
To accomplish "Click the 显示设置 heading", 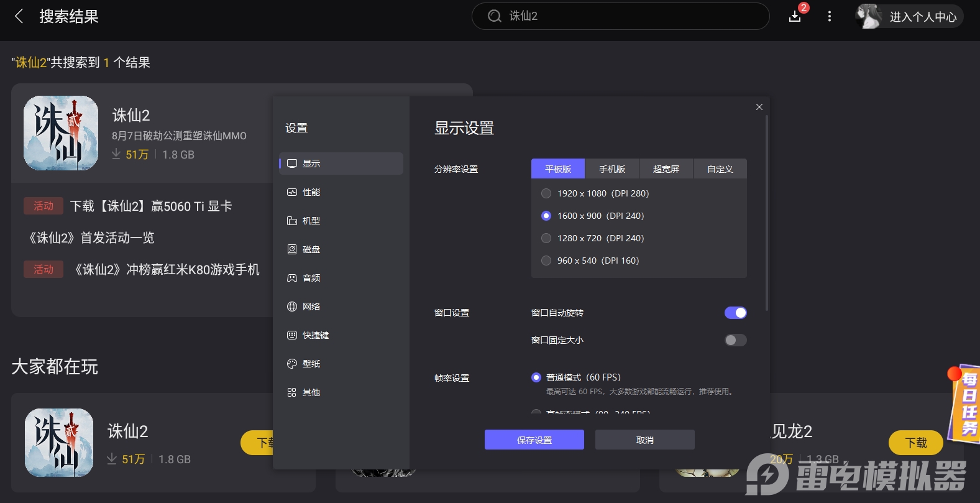I will click(464, 128).
